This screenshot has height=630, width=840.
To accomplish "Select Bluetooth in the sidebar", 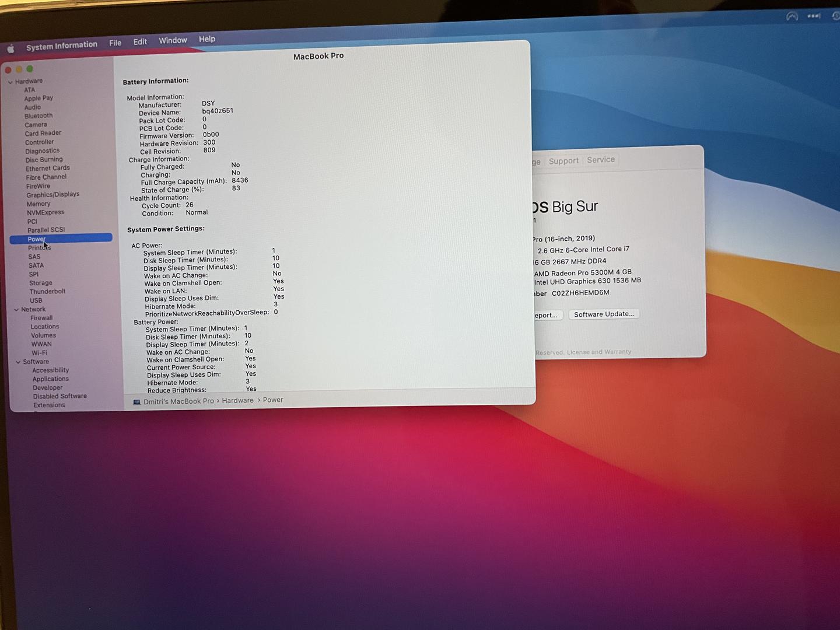I will (38, 116).
